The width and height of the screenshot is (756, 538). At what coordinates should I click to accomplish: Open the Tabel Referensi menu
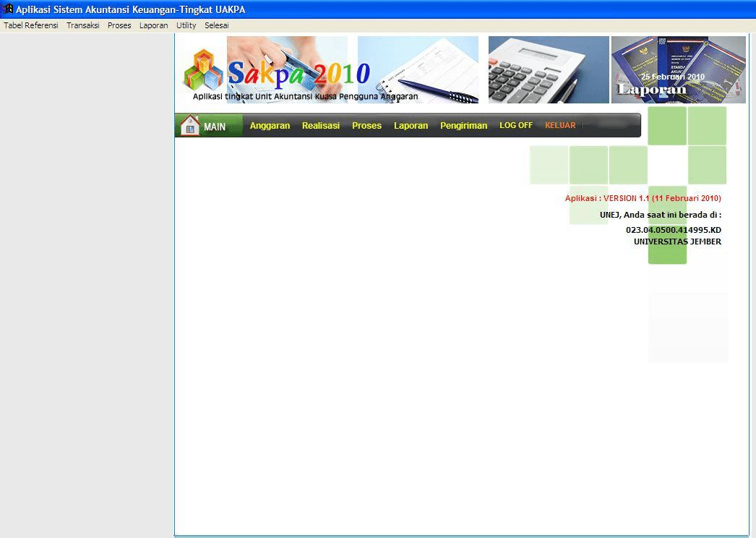click(x=32, y=25)
